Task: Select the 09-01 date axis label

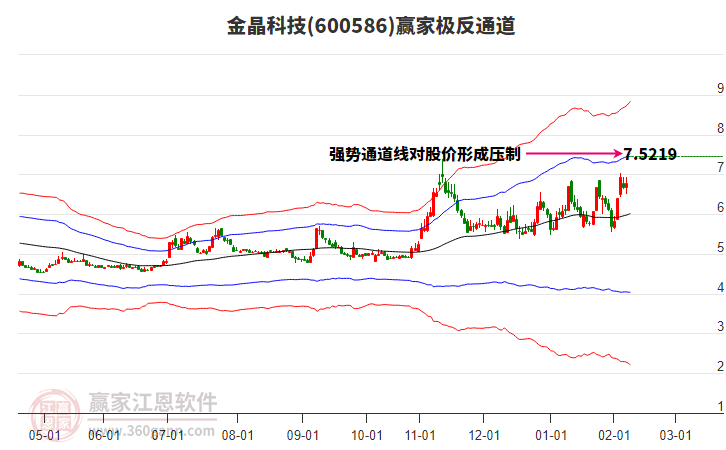Action: [302, 435]
